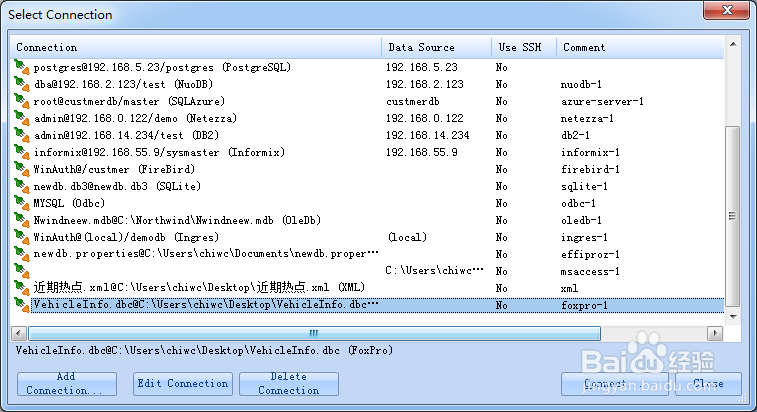
Task: Click the oledb-1 comment cell
Action: [x=581, y=220]
